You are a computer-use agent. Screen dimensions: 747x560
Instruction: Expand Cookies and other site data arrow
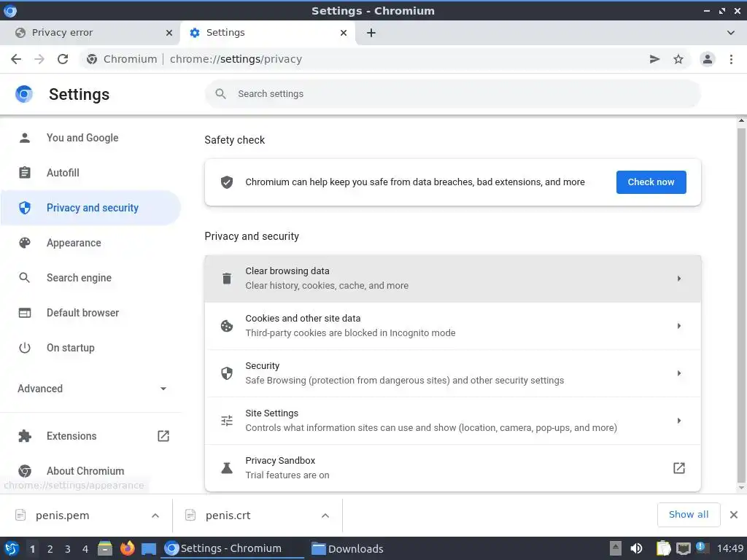click(679, 326)
